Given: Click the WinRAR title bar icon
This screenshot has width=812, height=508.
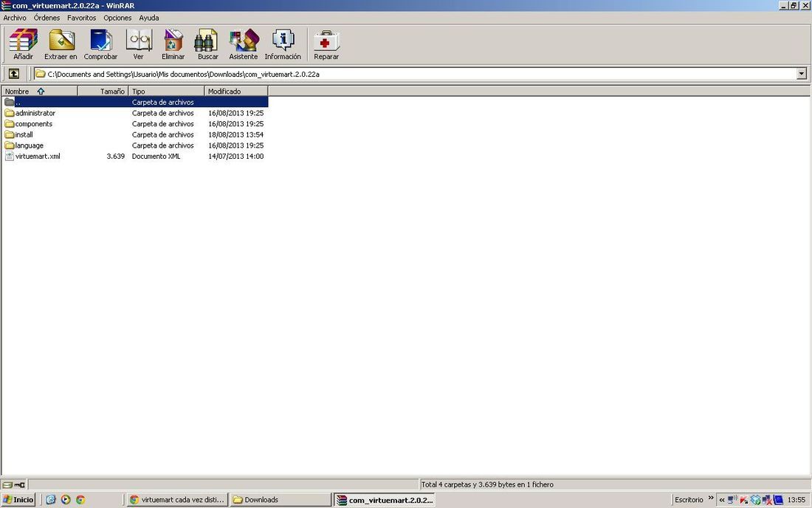Looking at the screenshot, I should point(6,6).
